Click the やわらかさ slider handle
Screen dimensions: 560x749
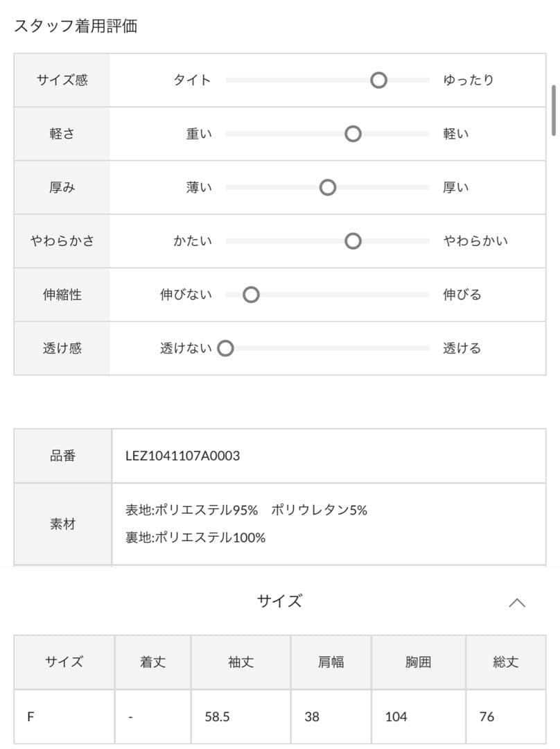point(353,241)
